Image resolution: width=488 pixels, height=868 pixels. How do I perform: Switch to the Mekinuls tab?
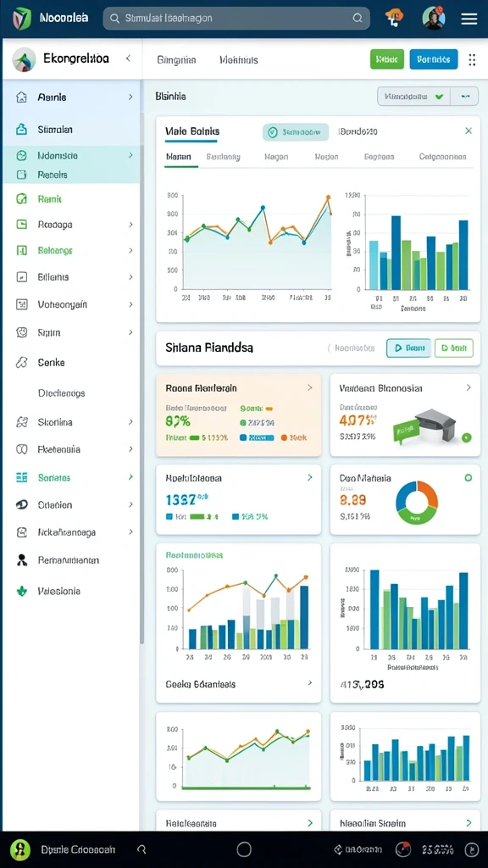(x=238, y=60)
